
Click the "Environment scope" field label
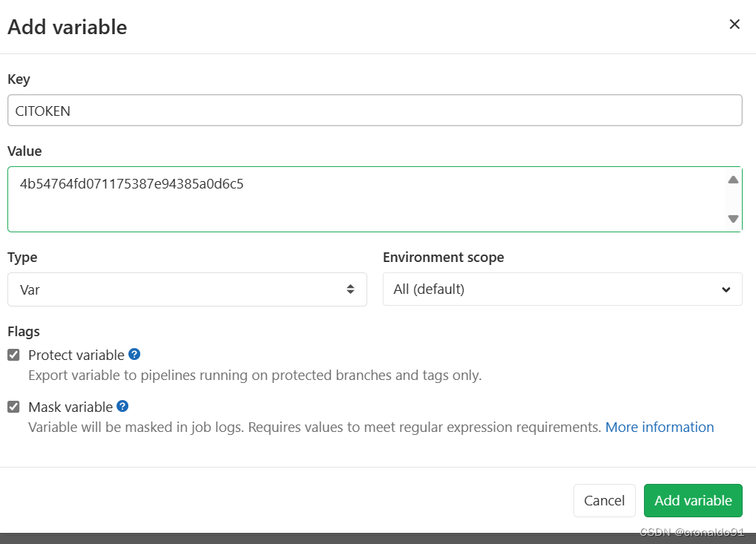tap(443, 258)
